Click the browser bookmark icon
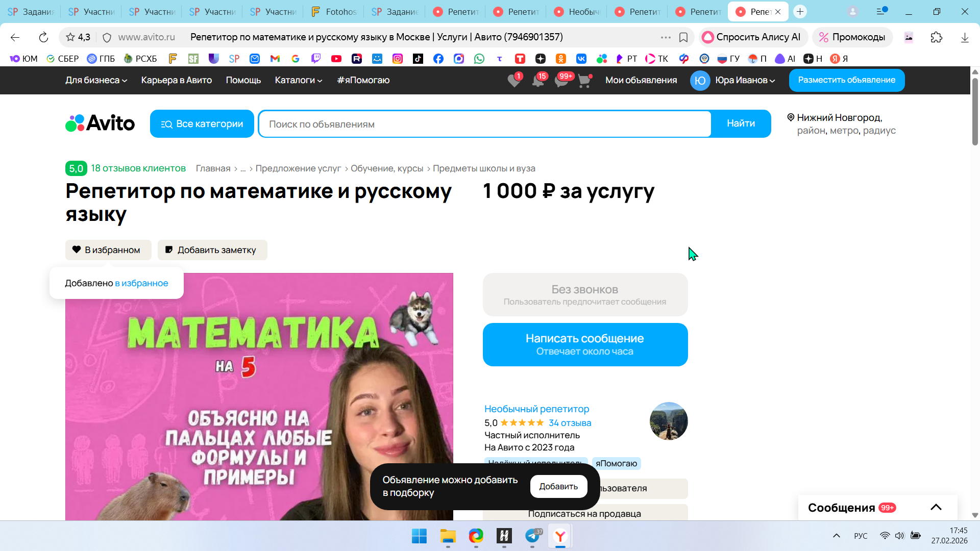 [x=683, y=37]
